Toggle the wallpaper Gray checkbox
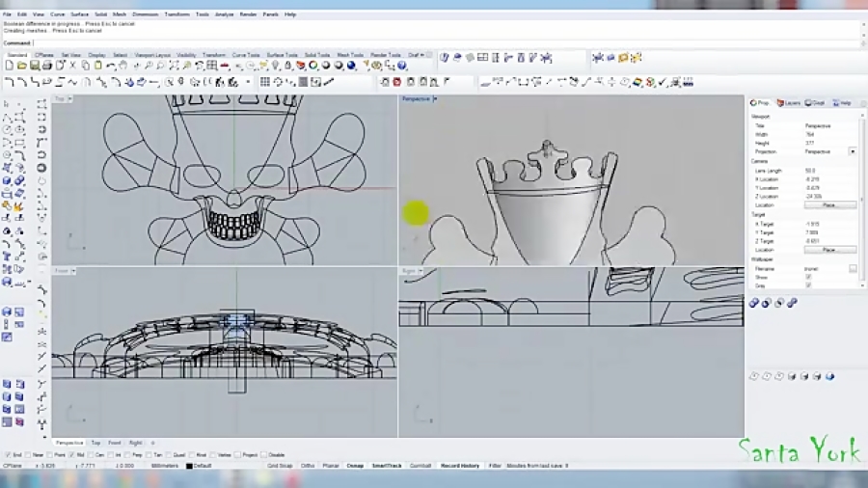The image size is (868, 488). click(808, 285)
